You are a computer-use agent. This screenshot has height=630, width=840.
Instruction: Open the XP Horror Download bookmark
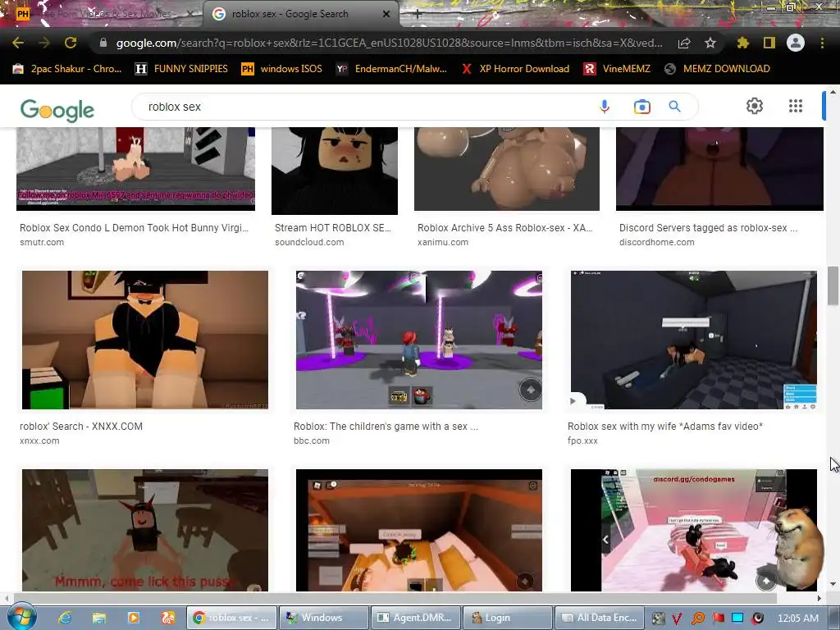click(515, 69)
